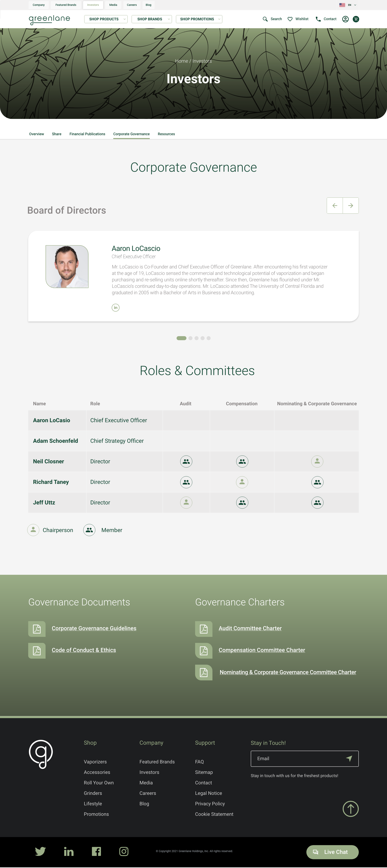Screen dimensions: 387x868
Task: Click Richard Taney's Compensation chairperson icon
Action: [242, 482]
